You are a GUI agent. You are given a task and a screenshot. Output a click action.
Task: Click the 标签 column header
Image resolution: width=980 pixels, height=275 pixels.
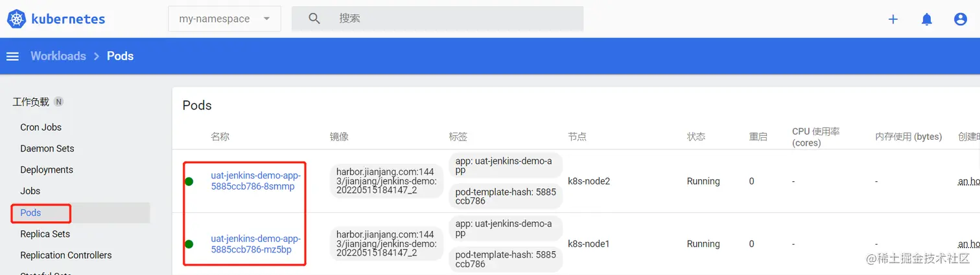click(458, 137)
